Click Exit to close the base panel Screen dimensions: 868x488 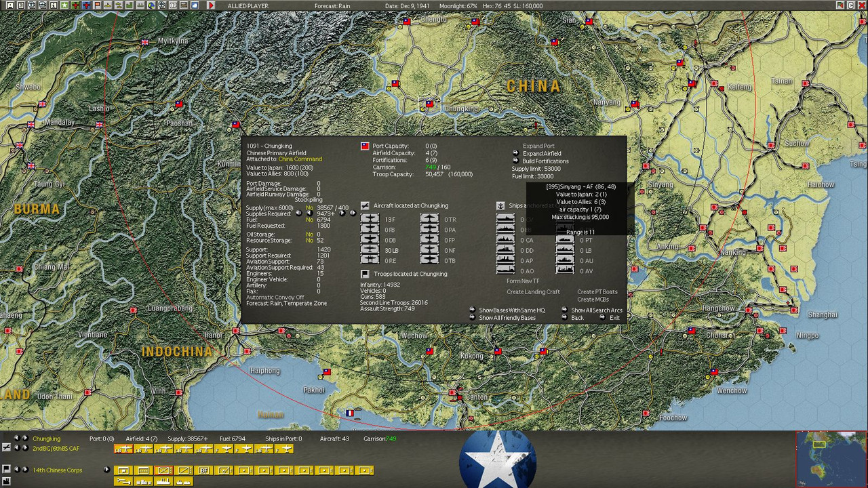coord(614,317)
